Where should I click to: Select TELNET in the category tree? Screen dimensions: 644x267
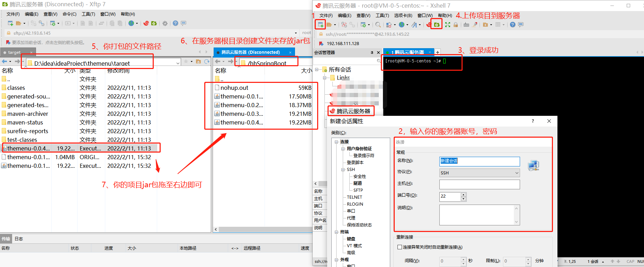pyautogui.click(x=355, y=197)
